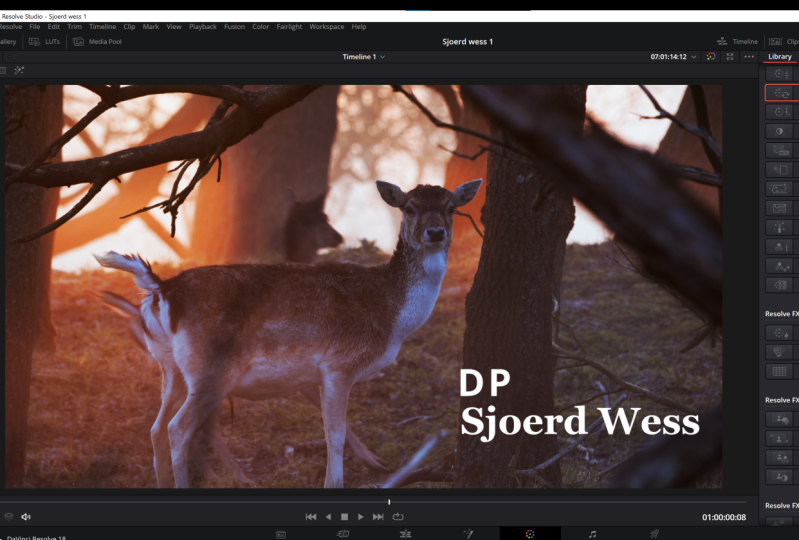The image size is (799, 540).
Task: Switch to the Cut page
Action: [343, 534]
